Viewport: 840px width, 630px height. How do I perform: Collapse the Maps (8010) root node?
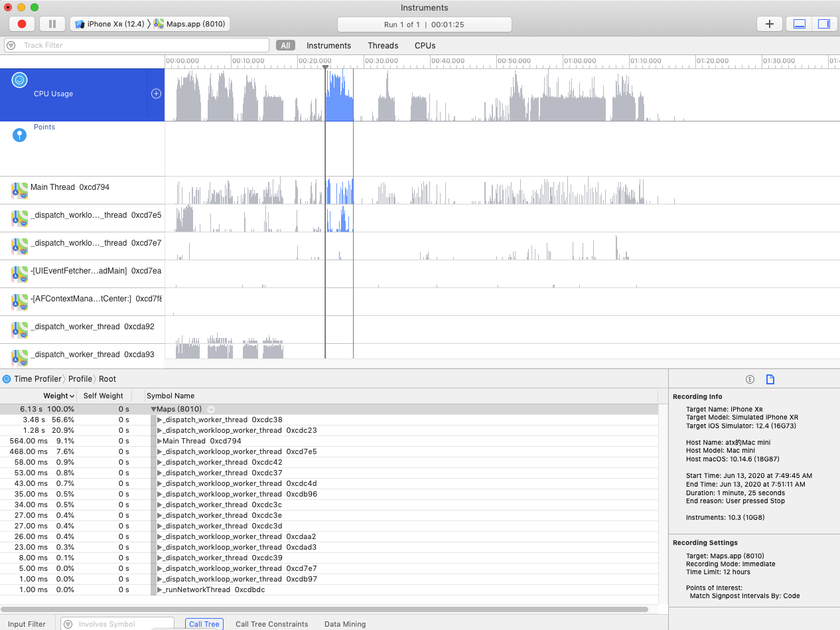(153, 409)
